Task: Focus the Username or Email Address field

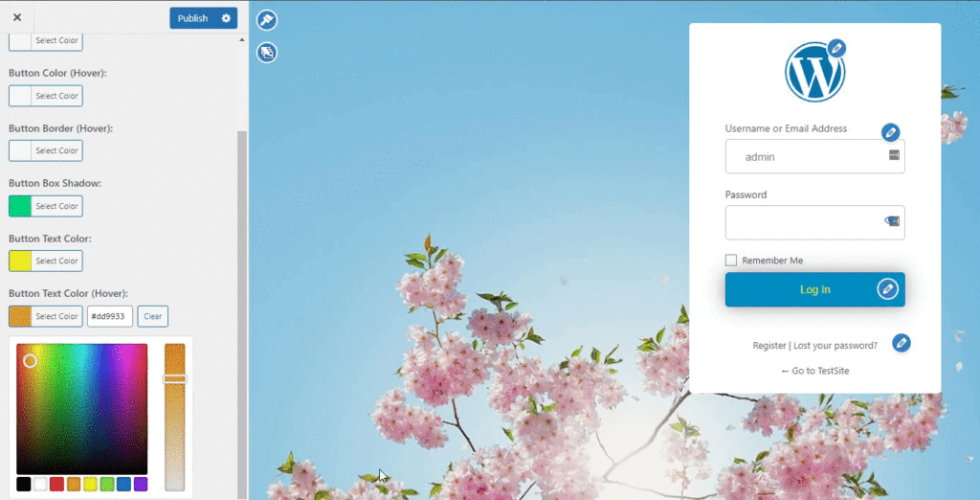Action: 815,156
